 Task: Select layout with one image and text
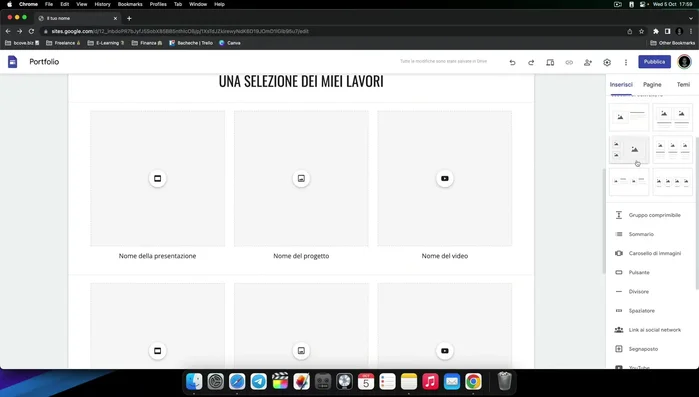(629, 117)
